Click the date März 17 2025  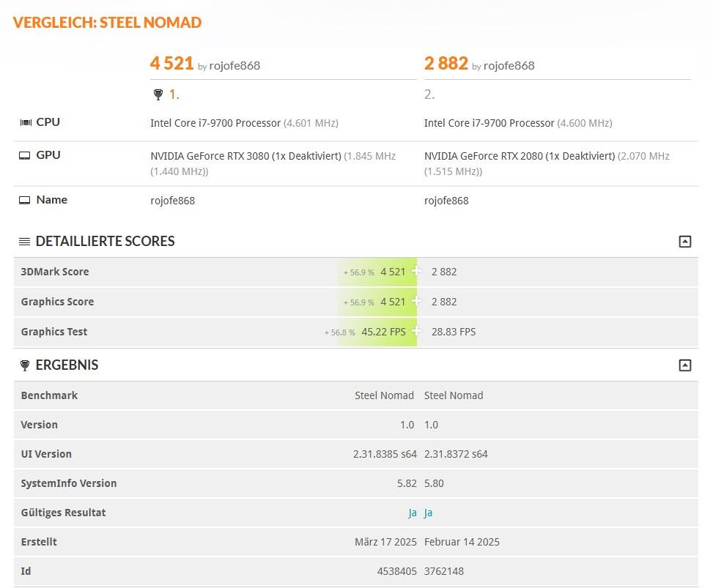(x=386, y=542)
